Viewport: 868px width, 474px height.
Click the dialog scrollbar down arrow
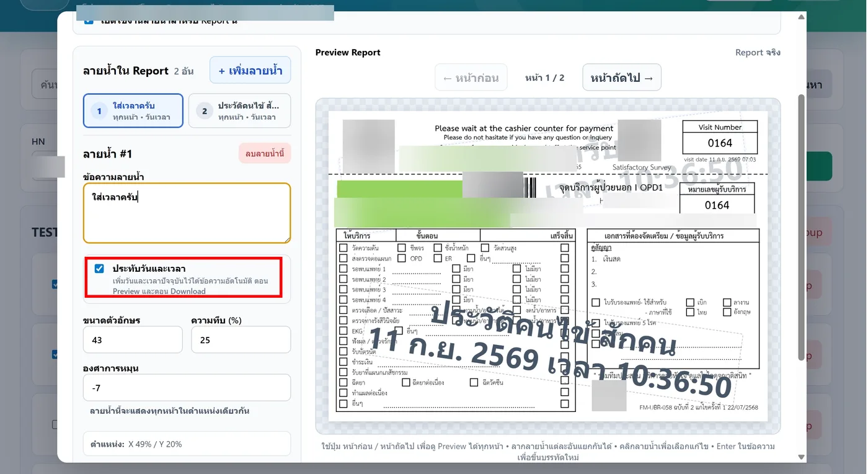801,457
